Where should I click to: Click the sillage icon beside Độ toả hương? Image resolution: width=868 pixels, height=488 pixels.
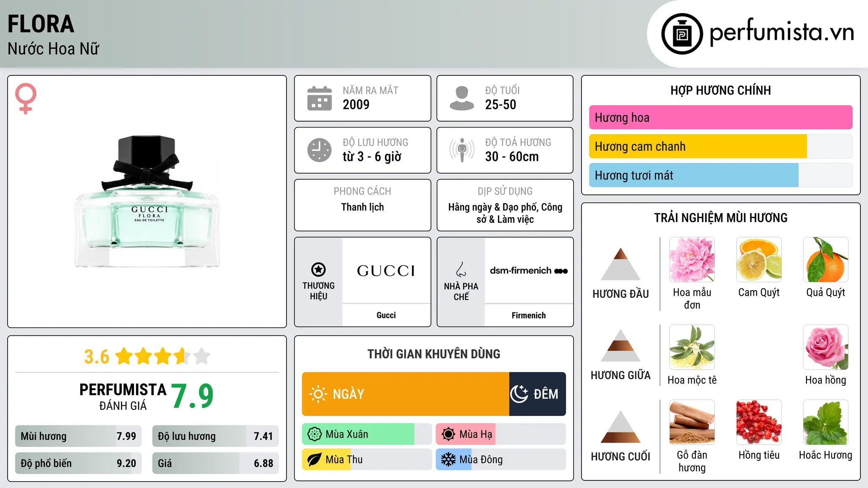point(462,150)
